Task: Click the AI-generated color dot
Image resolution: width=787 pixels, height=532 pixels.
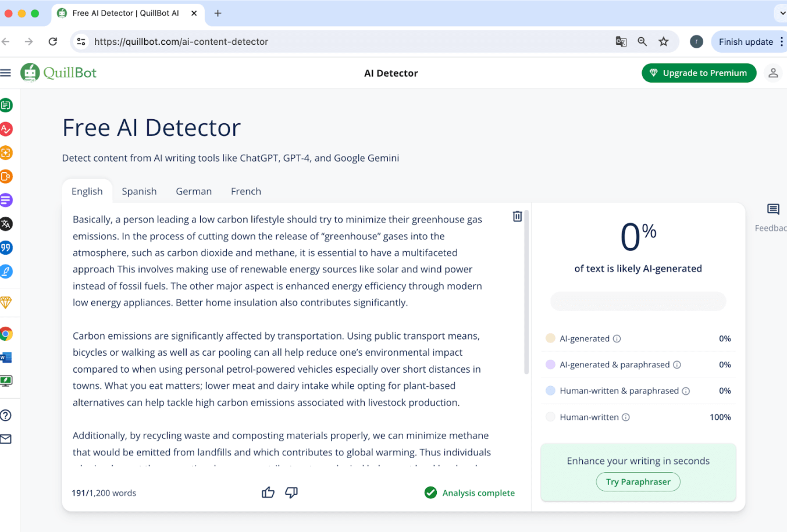Action: pos(550,338)
